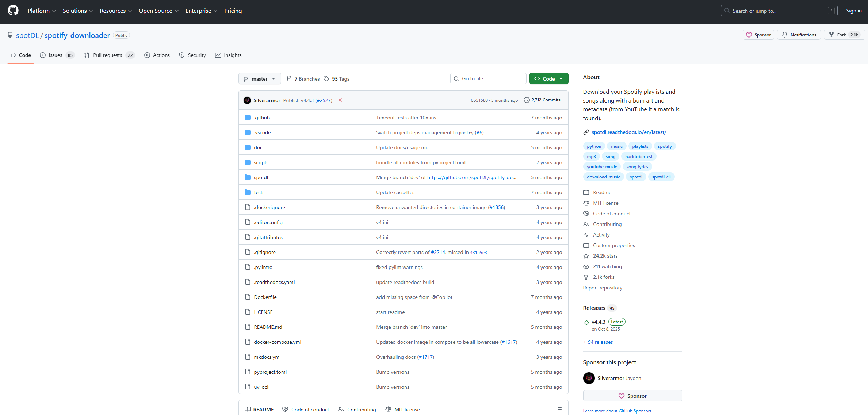The height and width of the screenshot is (415, 868).
Task: Open the commit history clock icon
Action: coord(527,100)
